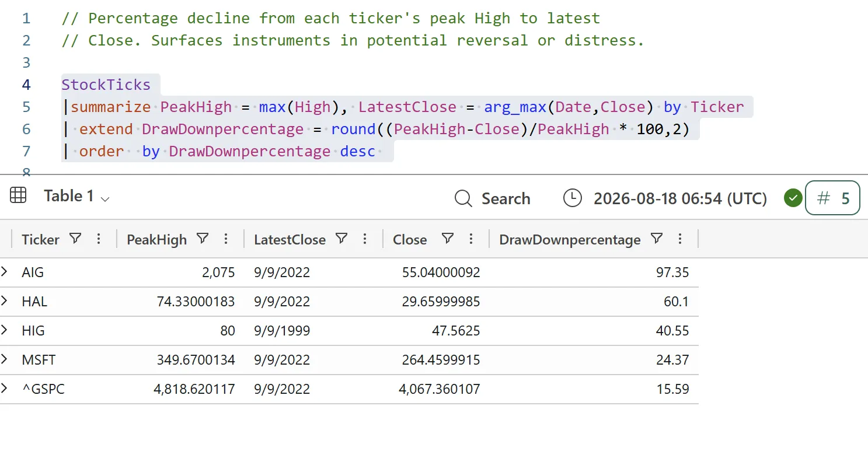The image size is (868, 465).
Task: Click StockTicks in the query editor
Action: (106, 85)
